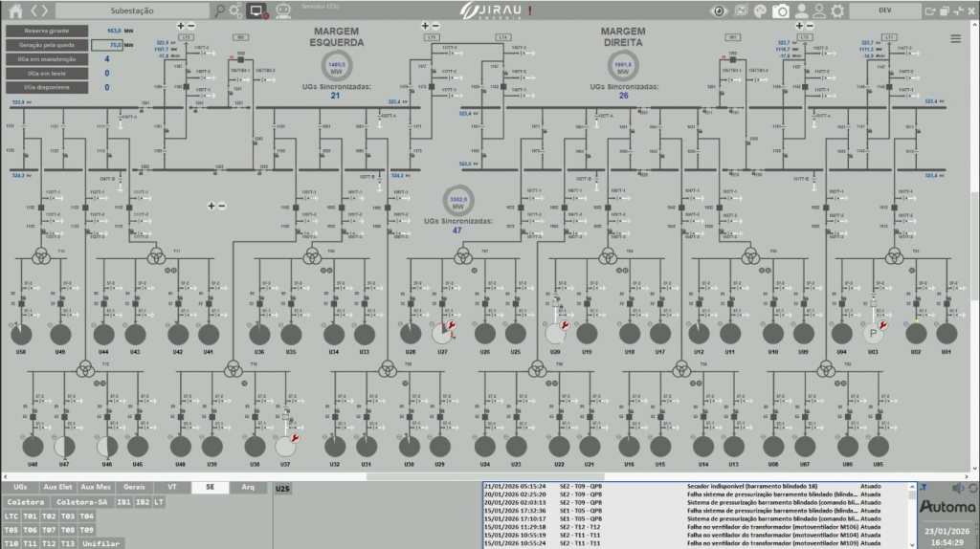Select the Aux Elet tab

pyautogui.click(x=58, y=487)
